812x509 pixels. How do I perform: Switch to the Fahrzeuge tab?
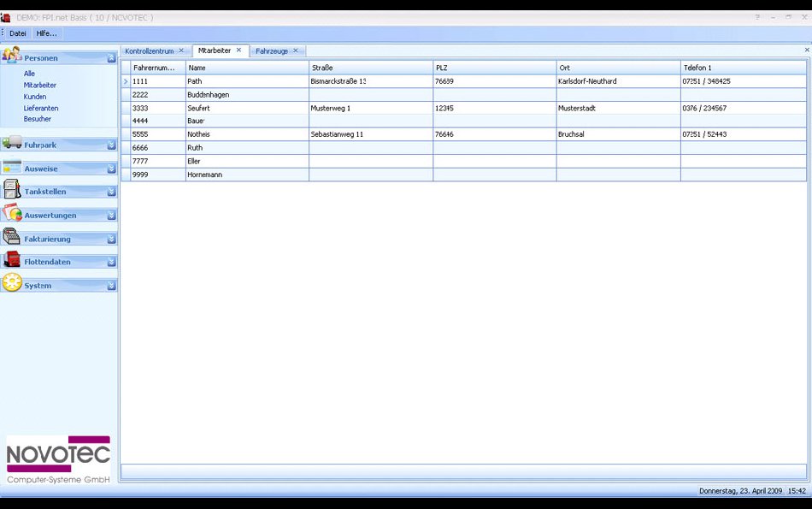pyautogui.click(x=272, y=51)
